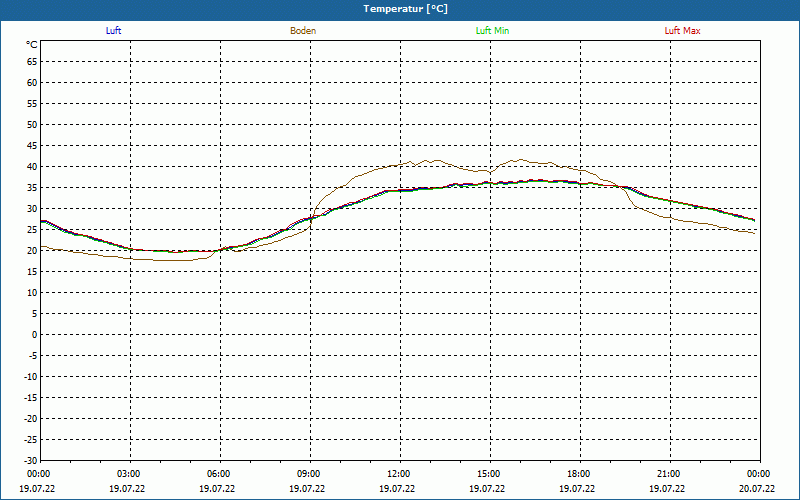Select the -20 y-axis tick label

click(x=31, y=419)
